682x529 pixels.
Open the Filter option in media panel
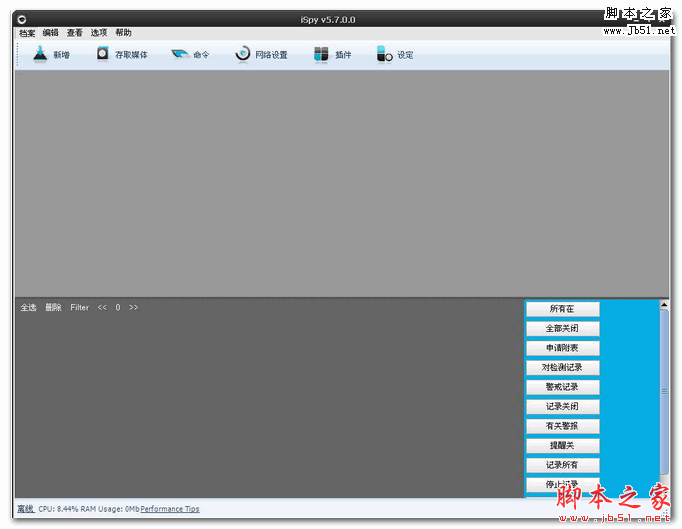point(80,308)
